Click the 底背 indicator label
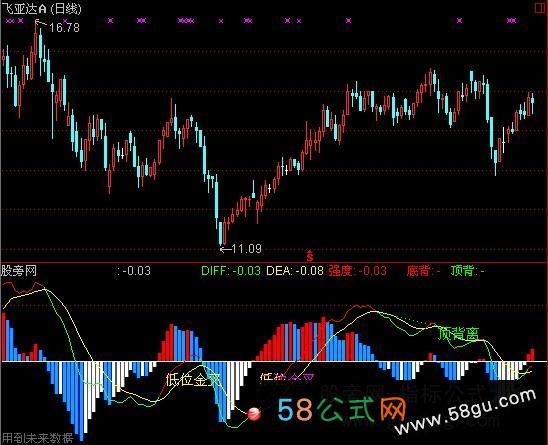This screenshot has height=445, width=548. 424,271
